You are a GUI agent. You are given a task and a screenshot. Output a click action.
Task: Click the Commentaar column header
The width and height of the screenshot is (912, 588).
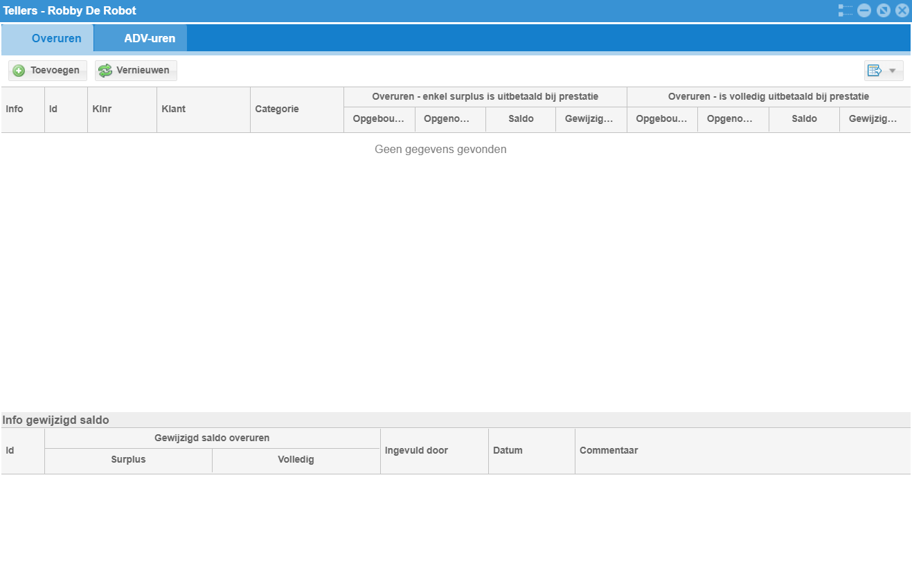point(742,451)
